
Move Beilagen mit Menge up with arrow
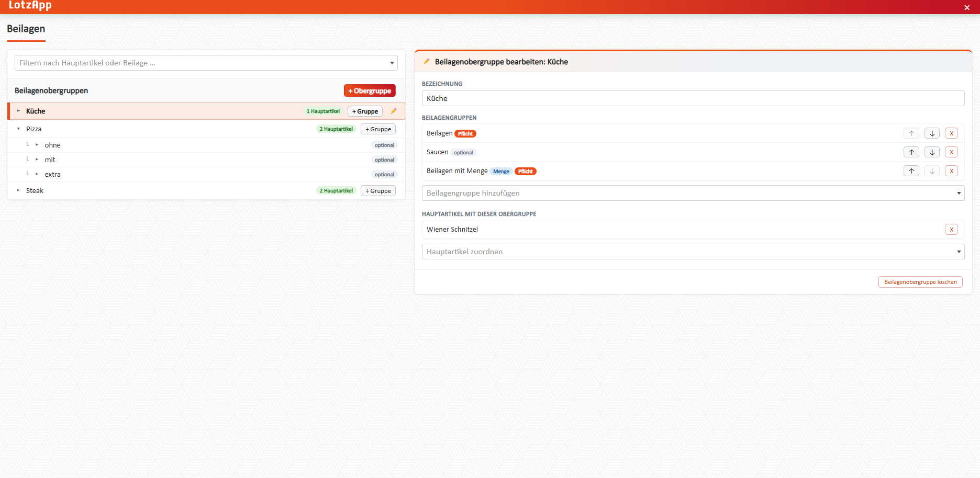911,171
